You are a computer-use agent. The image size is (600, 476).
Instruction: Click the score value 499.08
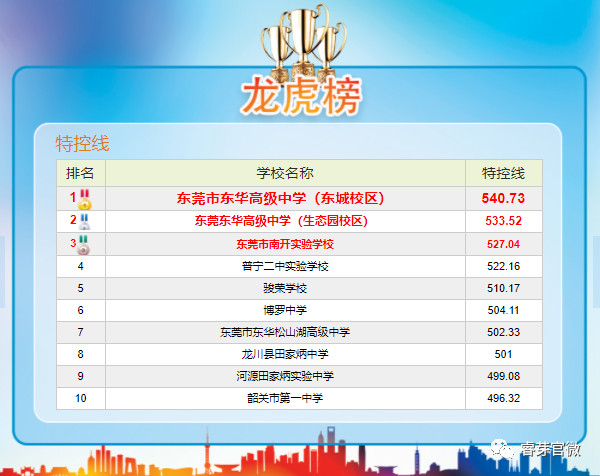(504, 376)
